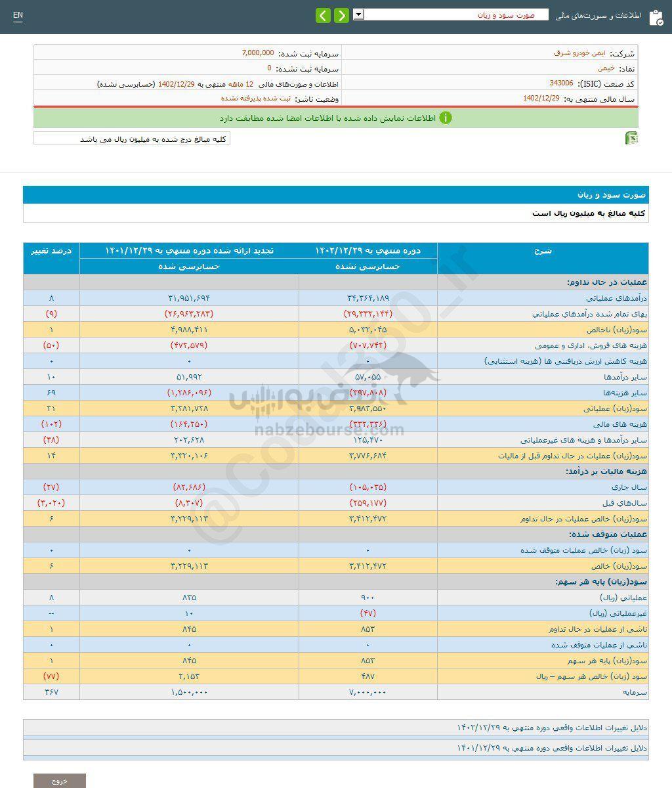Viewport: 672px width, 788px height.
Task: Click the signed information match banner text
Action: [327, 118]
